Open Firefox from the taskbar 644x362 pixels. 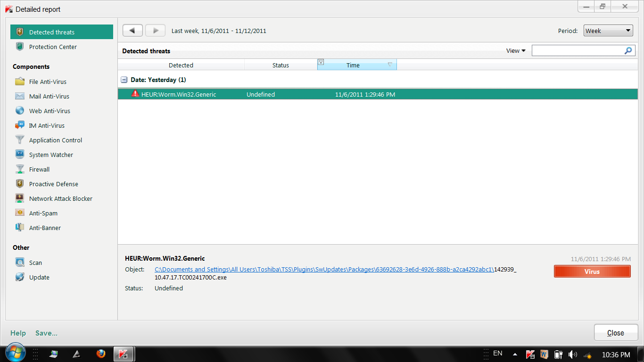click(x=100, y=354)
